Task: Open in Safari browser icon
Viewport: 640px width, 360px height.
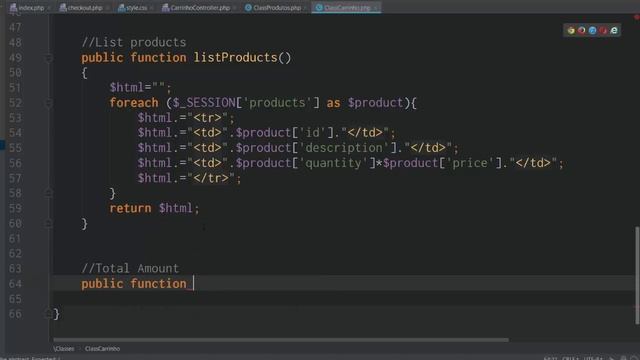Action: (x=593, y=30)
